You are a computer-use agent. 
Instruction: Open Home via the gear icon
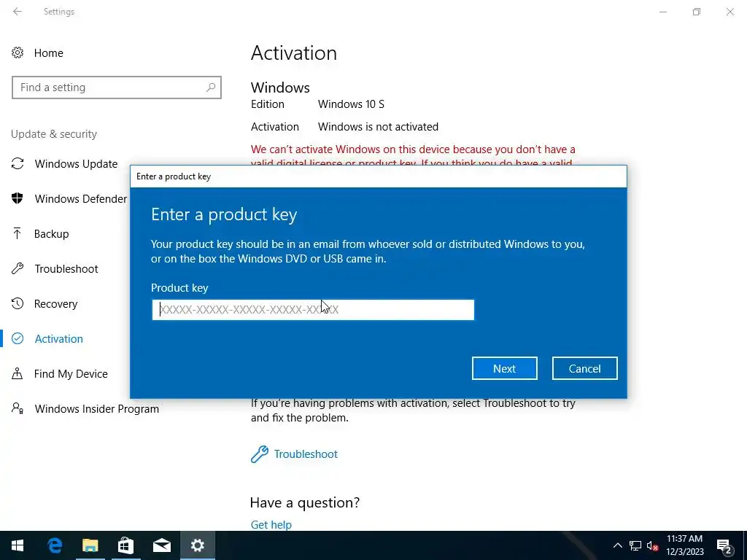[x=18, y=52]
